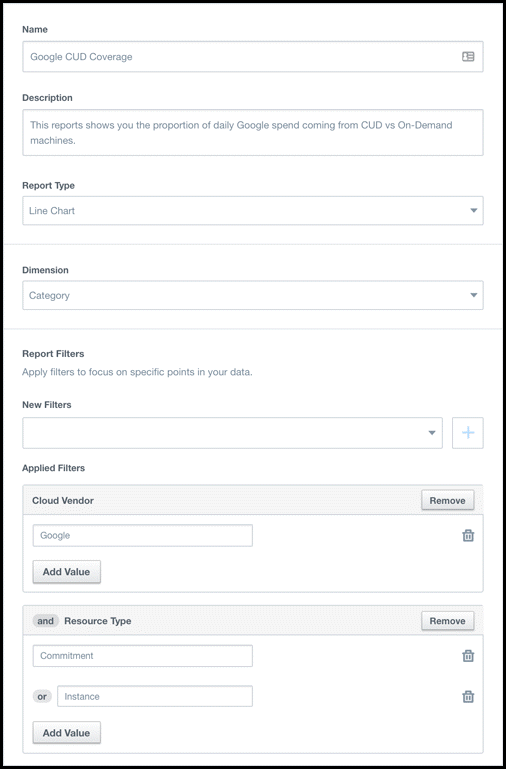506x769 pixels.
Task: Click the contact card icon in Name field
Action: pyautogui.click(x=468, y=56)
